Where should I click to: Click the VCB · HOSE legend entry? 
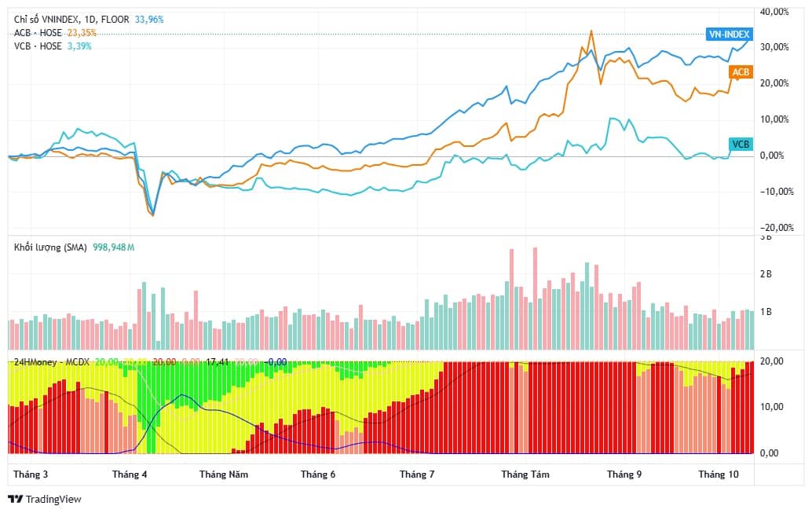click(x=38, y=46)
